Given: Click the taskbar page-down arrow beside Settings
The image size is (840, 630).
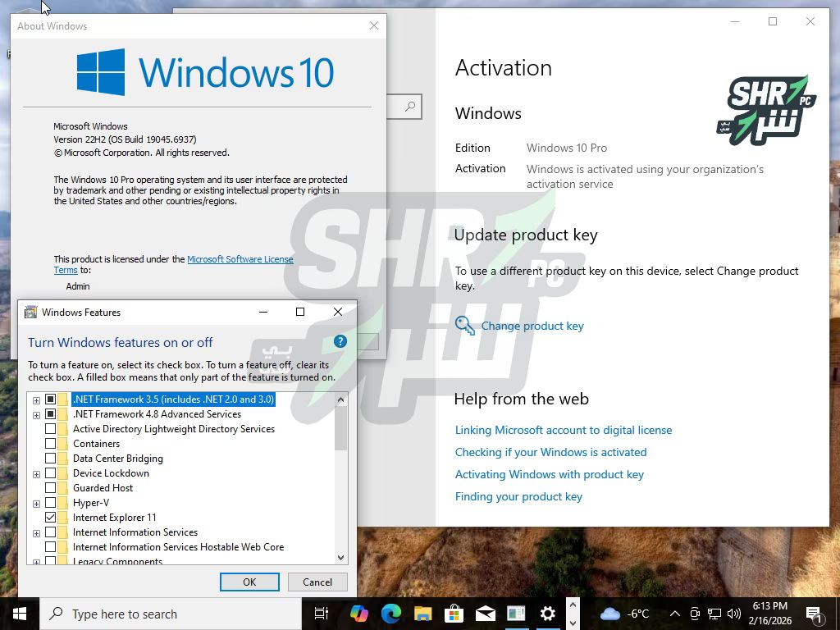Looking at the screenshot, I should click(x=572, y=623).
